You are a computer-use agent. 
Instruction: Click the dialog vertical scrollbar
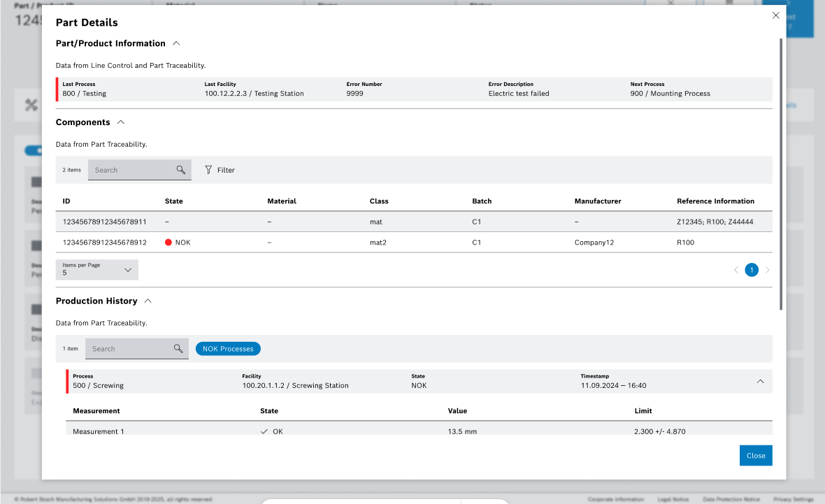781,175
